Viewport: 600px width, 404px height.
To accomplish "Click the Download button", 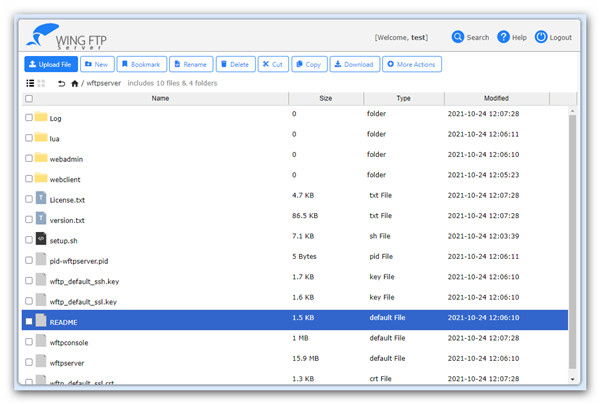I will (354, 64).
